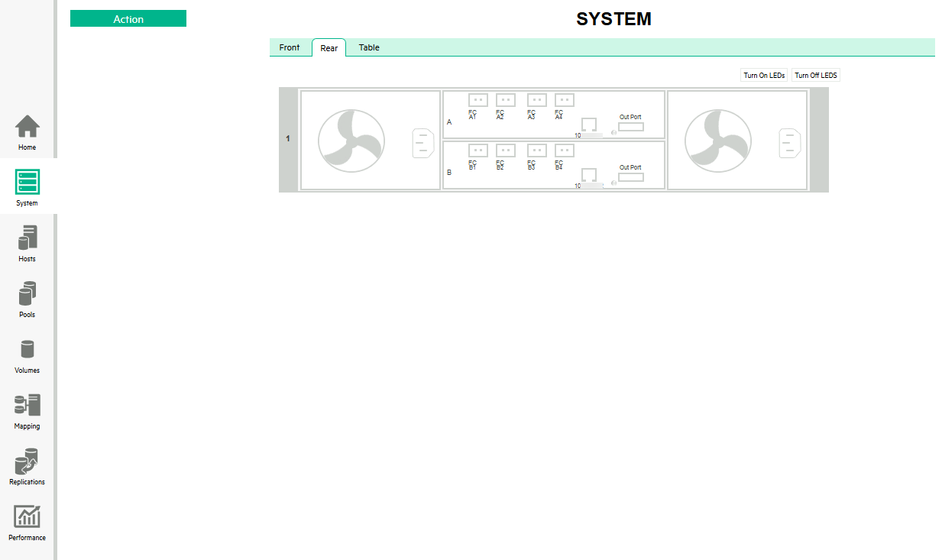Select the Rear tab
942x560 pixels.
pyautogui.click(x=329, y=47)
